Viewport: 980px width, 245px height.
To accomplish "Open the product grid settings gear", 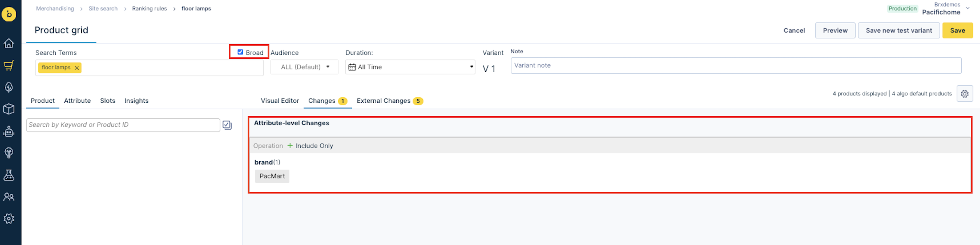I will (965, 94).
